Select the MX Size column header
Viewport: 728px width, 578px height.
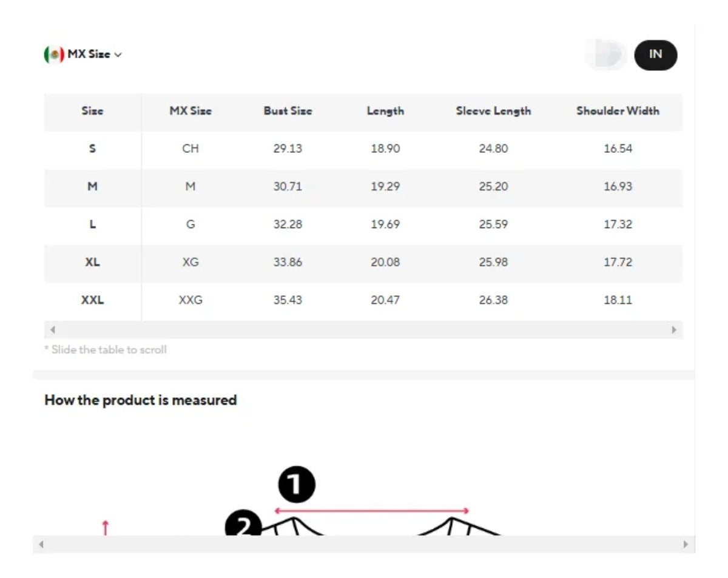pos(190,111)
